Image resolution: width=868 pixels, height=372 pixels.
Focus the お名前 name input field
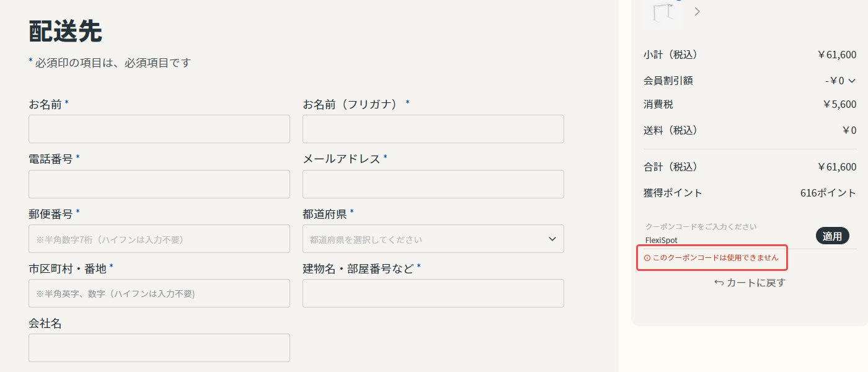point(159,129)
